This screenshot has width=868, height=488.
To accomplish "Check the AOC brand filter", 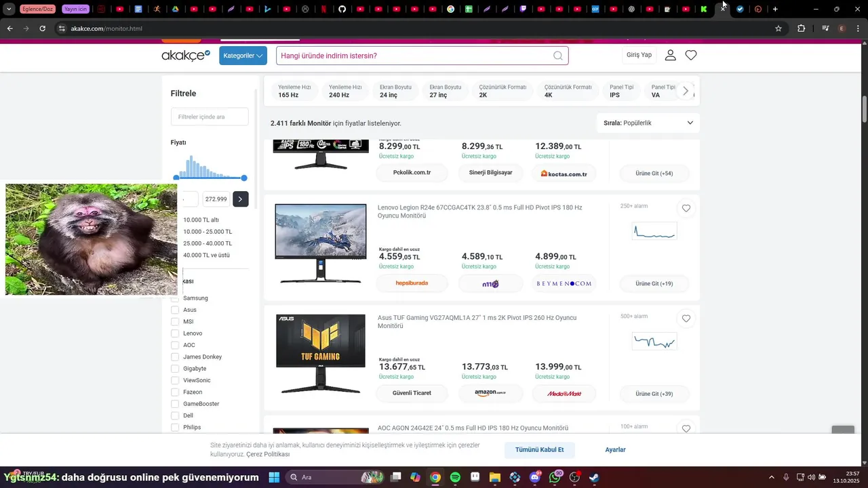I will click(175, 345).
